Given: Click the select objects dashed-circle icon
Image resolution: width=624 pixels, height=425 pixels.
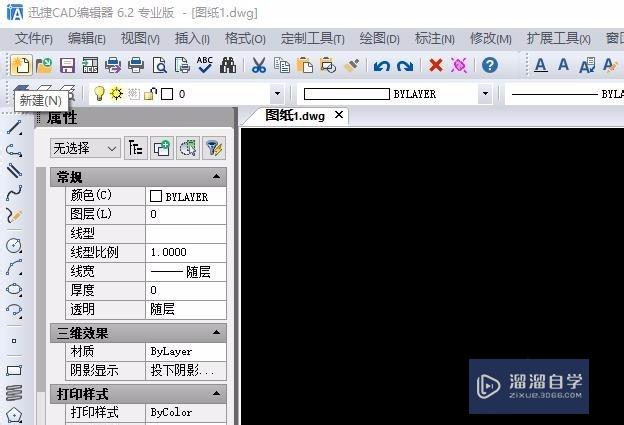Looking at the screenshot, I should (188, 148).
